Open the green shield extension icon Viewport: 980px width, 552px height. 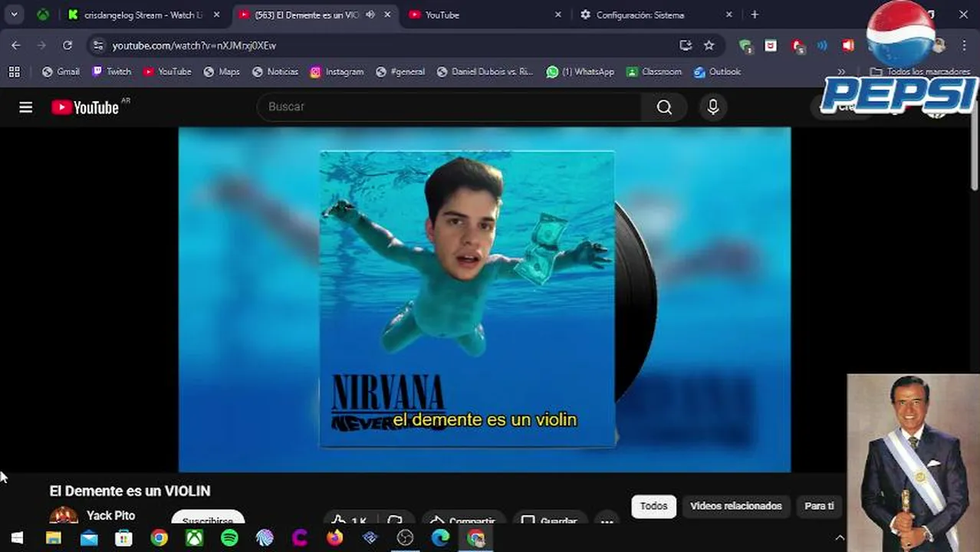[x=745, y=46]
